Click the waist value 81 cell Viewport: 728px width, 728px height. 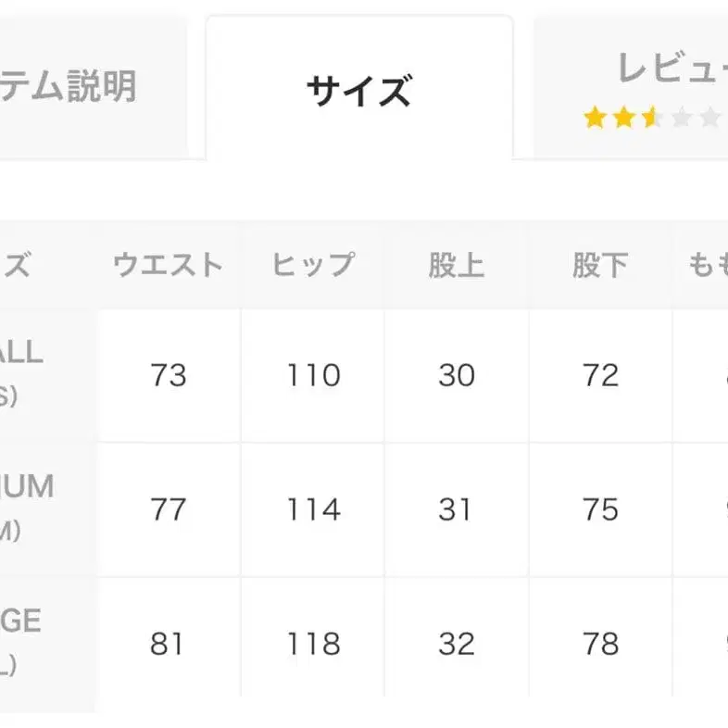click(169, 644)
